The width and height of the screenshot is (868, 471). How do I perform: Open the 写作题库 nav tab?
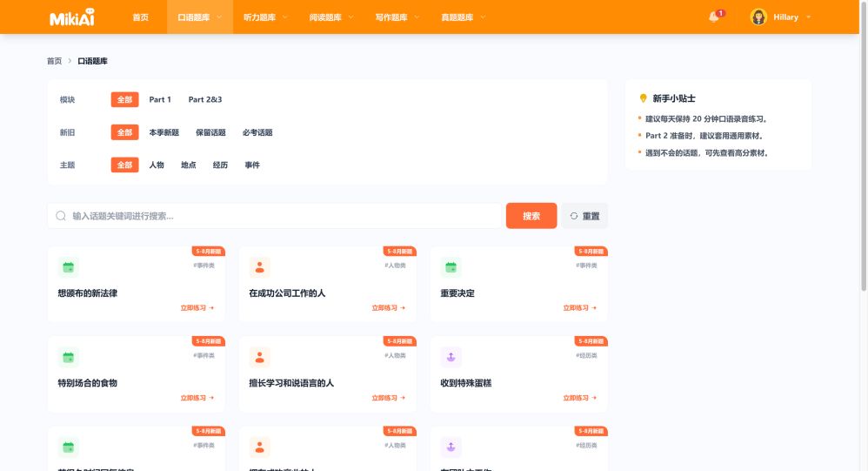(391, 17)
